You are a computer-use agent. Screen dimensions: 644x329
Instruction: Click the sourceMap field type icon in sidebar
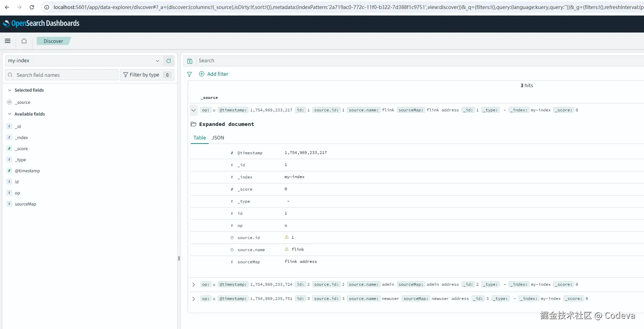point(9,204)
